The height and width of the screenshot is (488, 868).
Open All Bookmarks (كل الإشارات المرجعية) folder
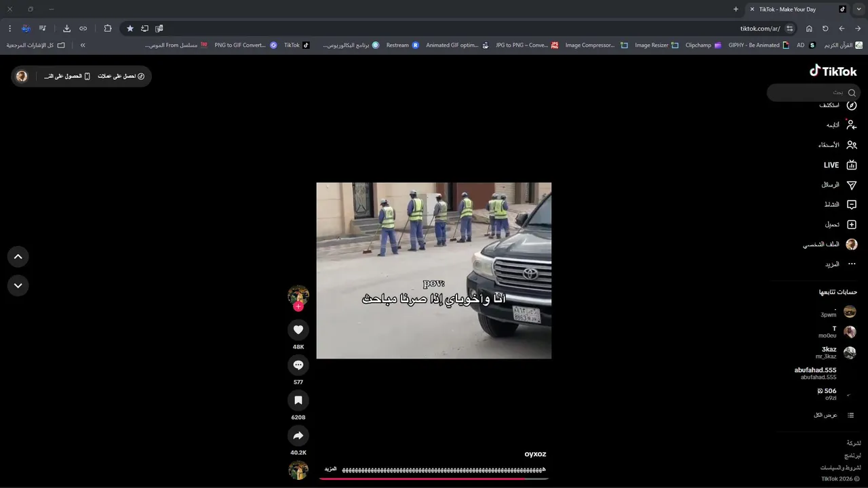(36, 45)
